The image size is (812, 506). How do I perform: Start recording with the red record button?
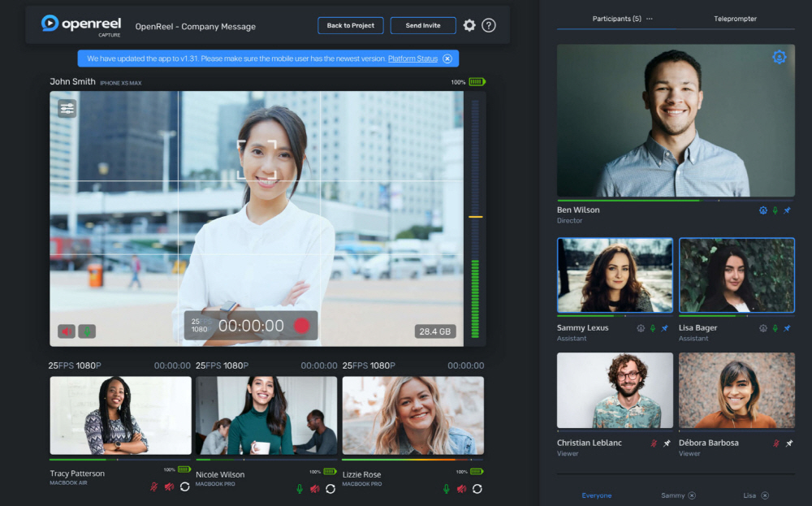[x=302, y=326]
